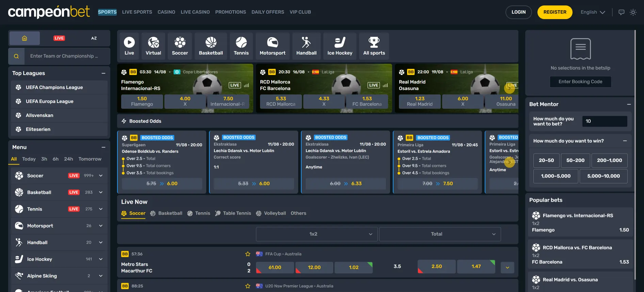The height and width of the screenshot is (292, 644).
Task: Click the search magnifier icon
Action: tap(16, 56)
